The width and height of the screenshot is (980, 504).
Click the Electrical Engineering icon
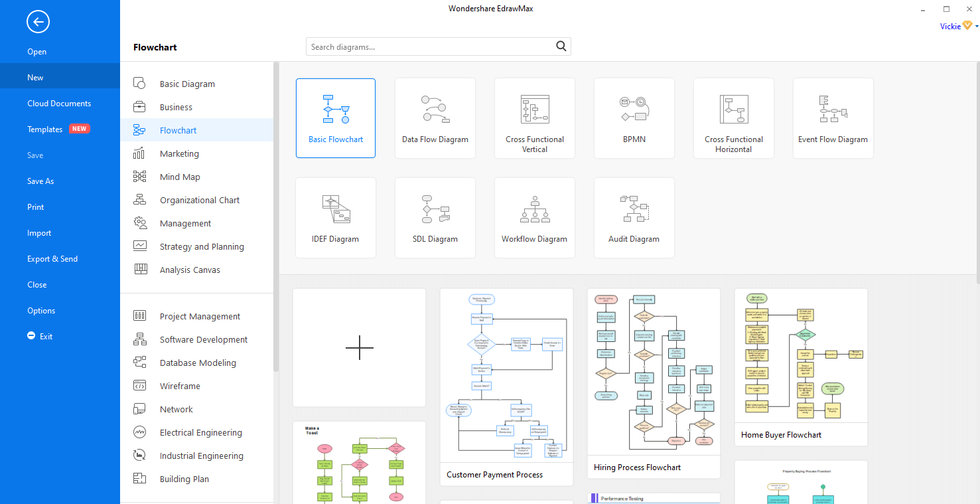coord(139,432)
